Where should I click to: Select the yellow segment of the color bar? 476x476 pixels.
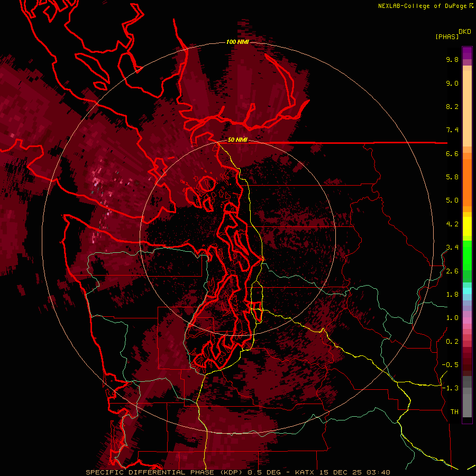tap(467, 226)
